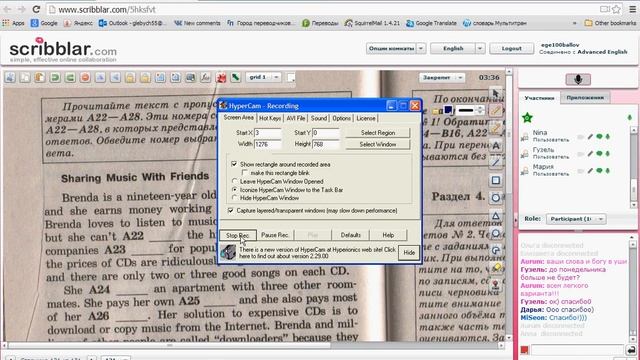Click the equation editor fx icon

[x=205, y=77]
